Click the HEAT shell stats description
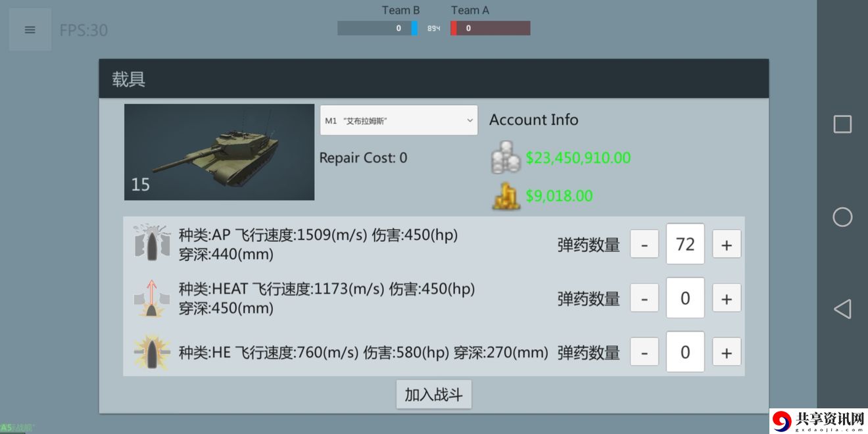Image resolution: width=868 pixels, height=434 pixels. pos(327,298)
